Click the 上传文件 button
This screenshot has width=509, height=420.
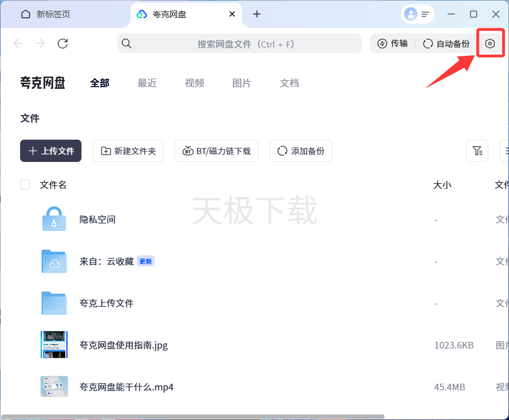(51, 151)
